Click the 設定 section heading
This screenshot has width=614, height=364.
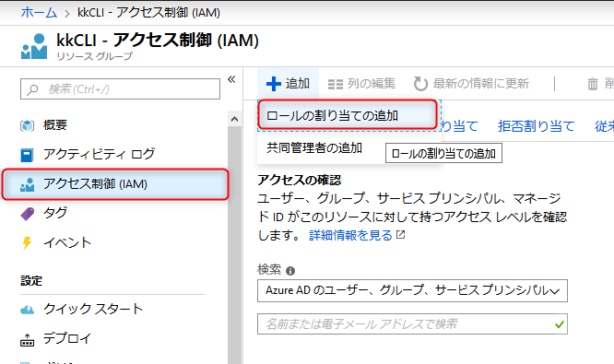coord(31,281)
